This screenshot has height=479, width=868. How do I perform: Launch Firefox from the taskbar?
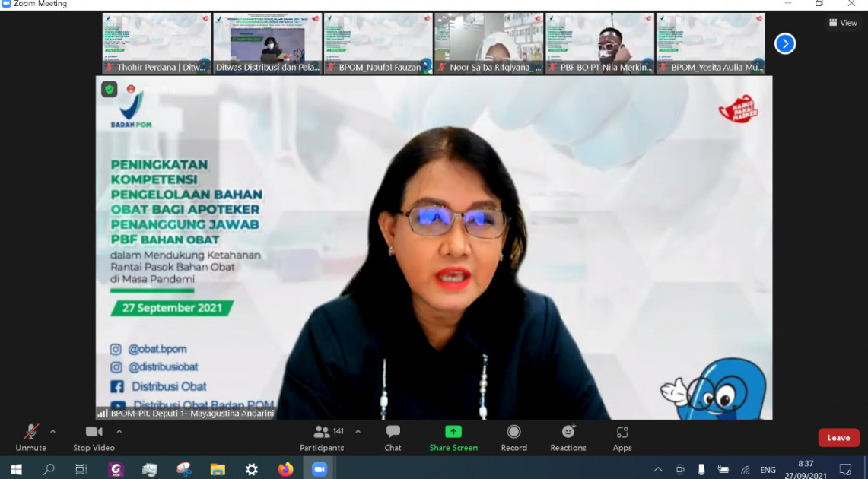285,469
